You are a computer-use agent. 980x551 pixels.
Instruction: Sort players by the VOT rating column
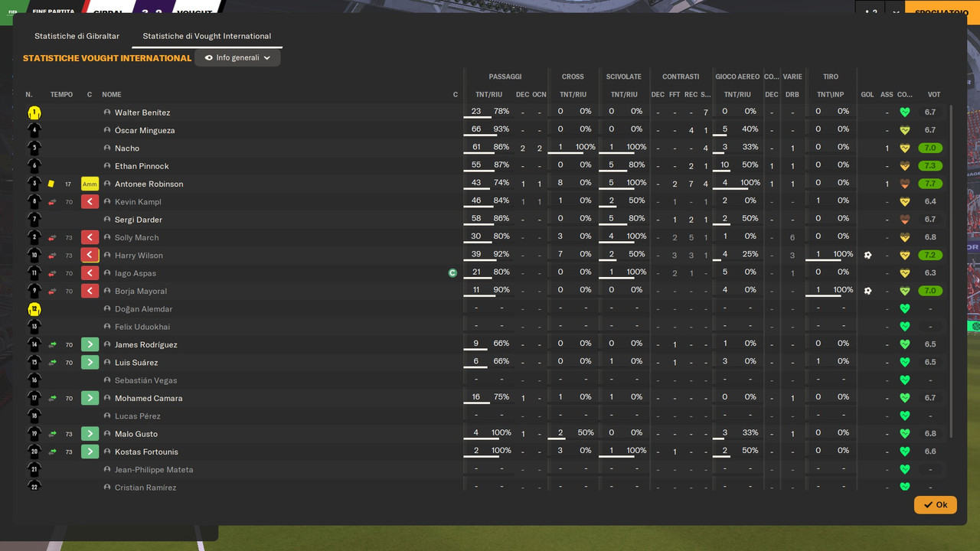(934, 95)
